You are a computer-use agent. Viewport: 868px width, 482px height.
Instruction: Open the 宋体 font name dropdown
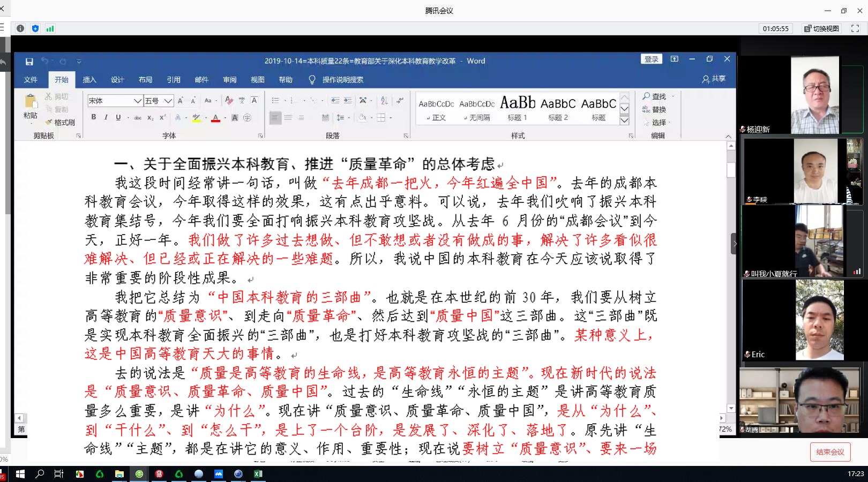coord(138,101)
